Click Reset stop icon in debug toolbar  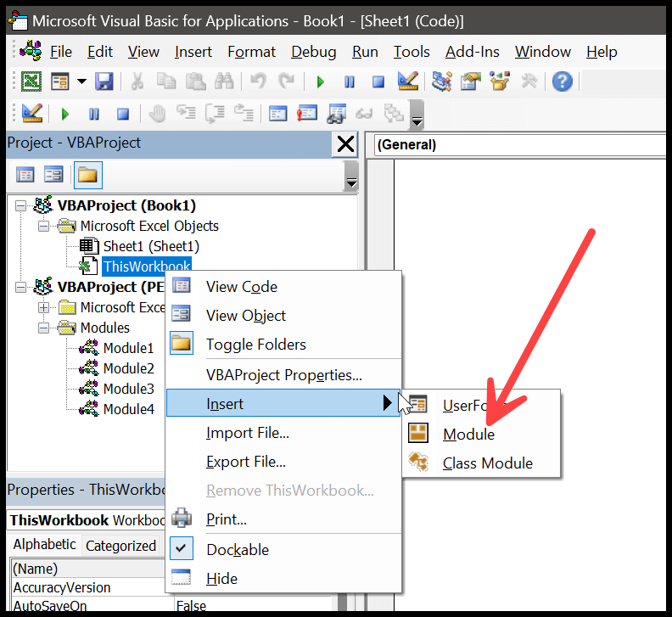(x=123, y=114)
